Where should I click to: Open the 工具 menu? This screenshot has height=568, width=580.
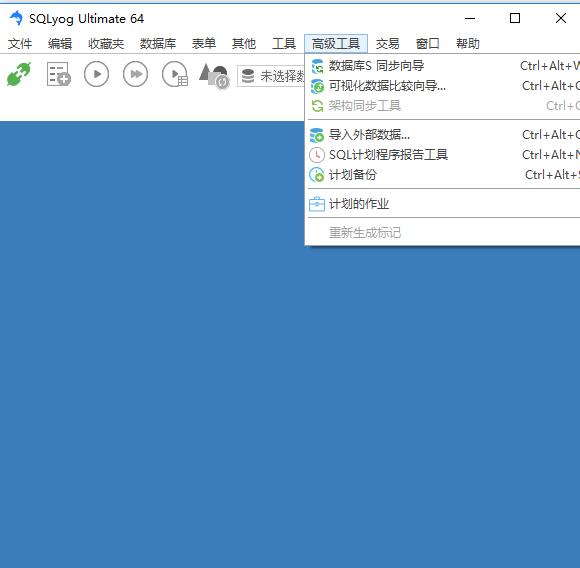tap(284, 44)
